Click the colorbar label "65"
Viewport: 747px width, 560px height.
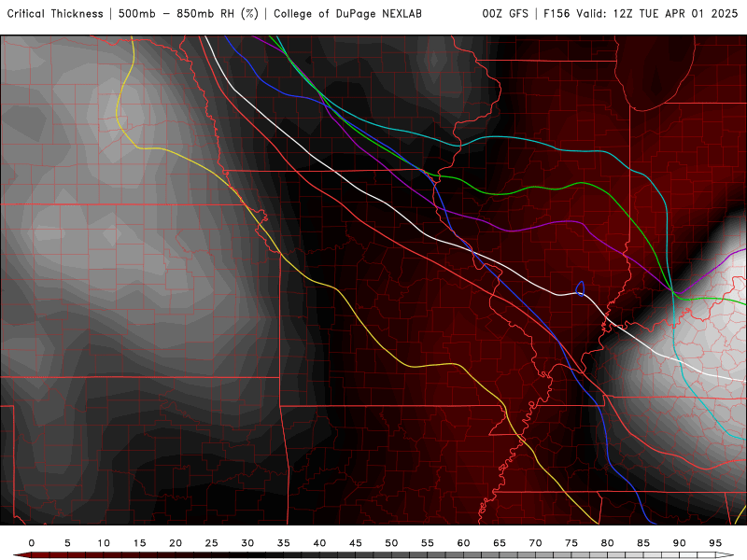coord(500,543)
